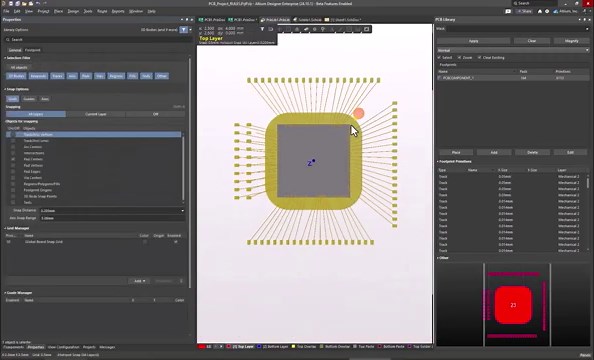Click the filter funnel icon in the active bar
The height and width of the screenshot is (360, 594).
tap(262, 29)
